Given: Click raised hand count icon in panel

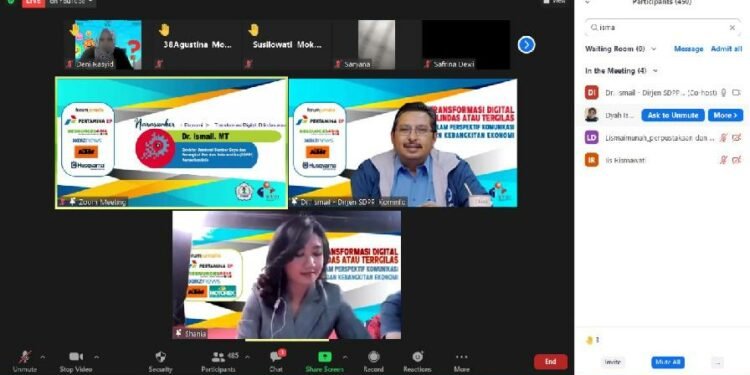Looking at the screenshot, I should point(589,341).
